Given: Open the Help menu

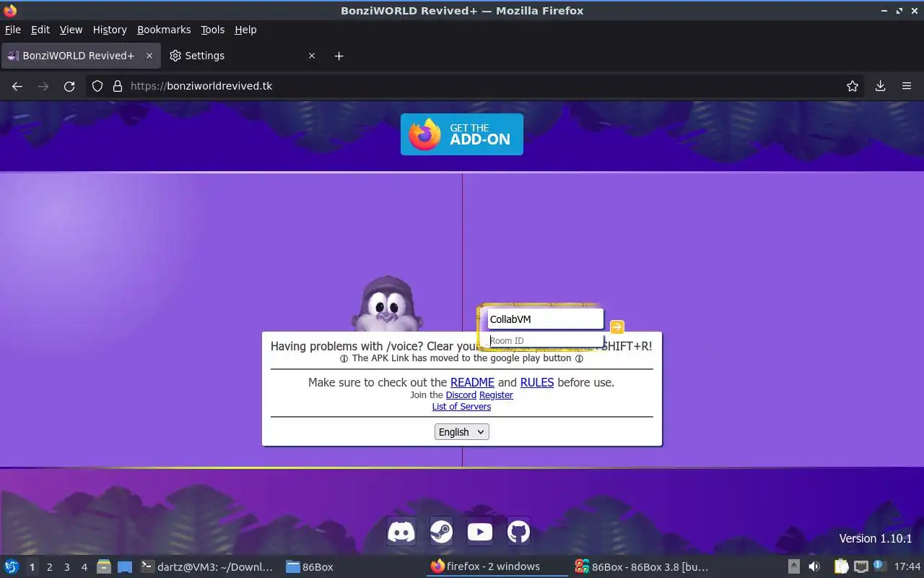Looking at the screenshot, I should pyautogui.click(x=245, y=30).
